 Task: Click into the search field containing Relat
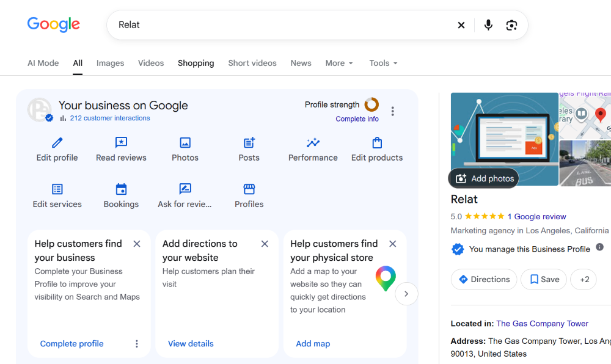285,25
